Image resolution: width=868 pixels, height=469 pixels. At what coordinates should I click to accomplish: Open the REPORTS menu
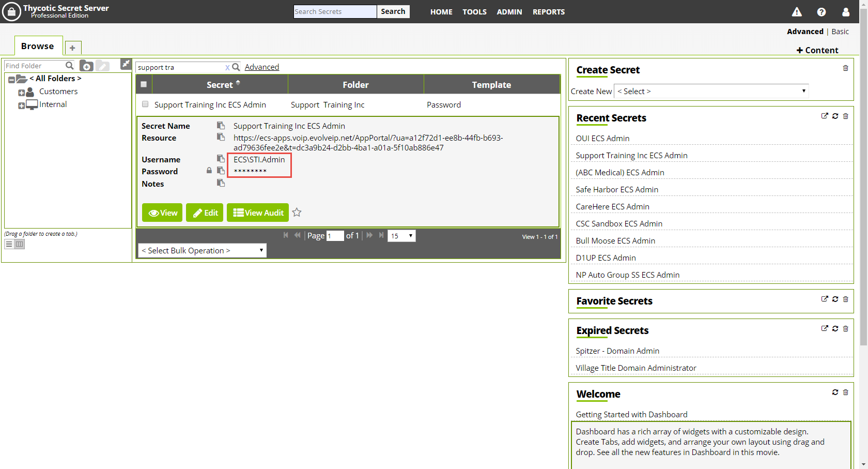[548, 12]
